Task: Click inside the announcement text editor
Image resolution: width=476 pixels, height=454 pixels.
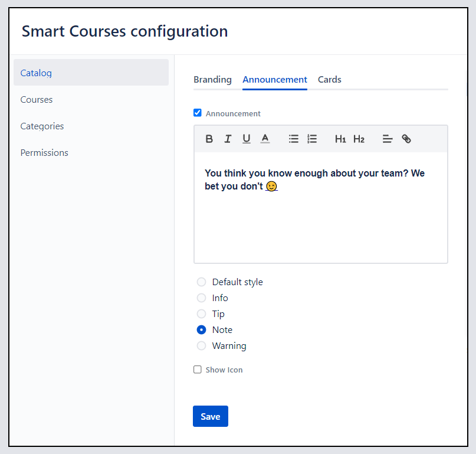Action: point(320,224)
